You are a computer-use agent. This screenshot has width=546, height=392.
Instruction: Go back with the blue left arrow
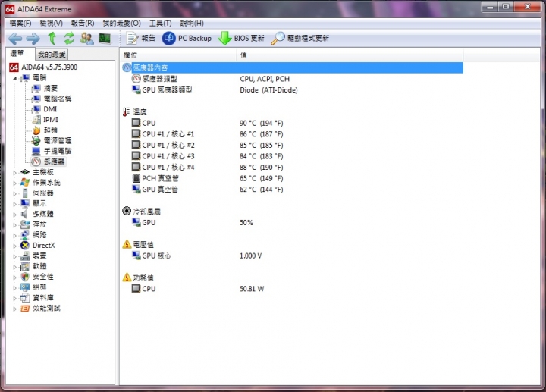(15, 39)
